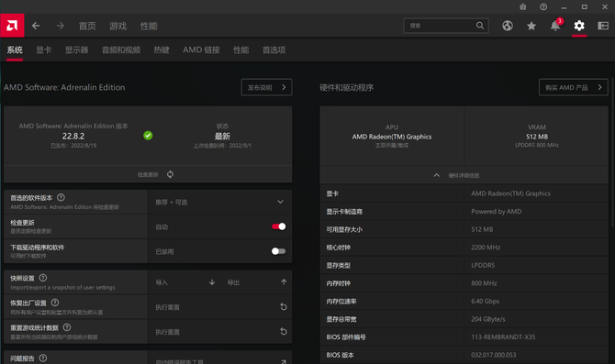Switch to the 音频和视频 tab
615x364 pixels.
click(x=121, y=50)
